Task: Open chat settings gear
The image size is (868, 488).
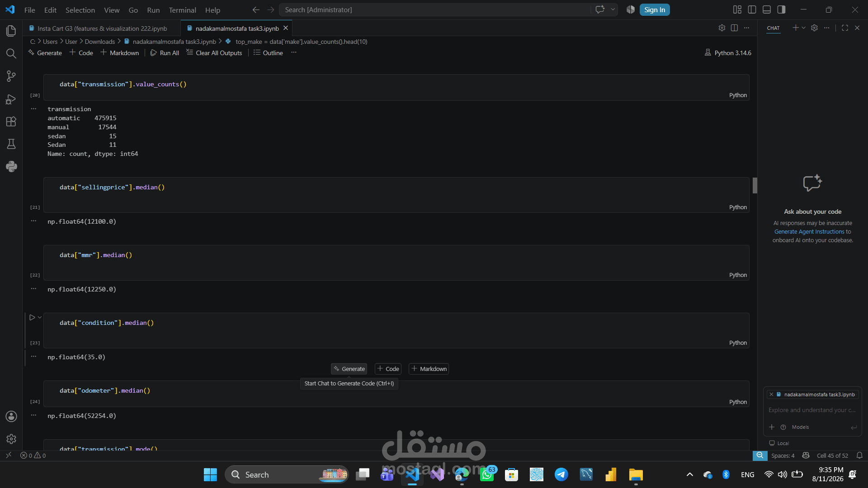Action: pyautogui.click(x=814, y=28)
